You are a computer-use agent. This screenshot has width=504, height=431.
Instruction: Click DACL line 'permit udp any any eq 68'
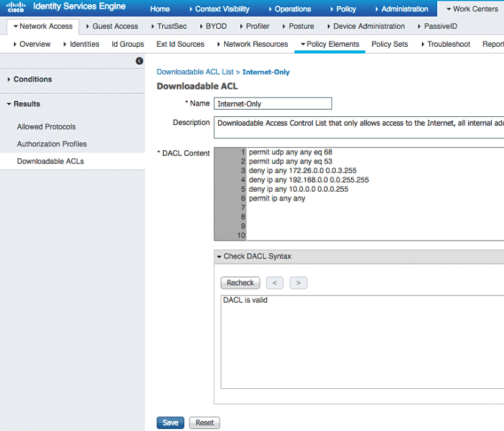pyautogui.click(x=290, y=152)
